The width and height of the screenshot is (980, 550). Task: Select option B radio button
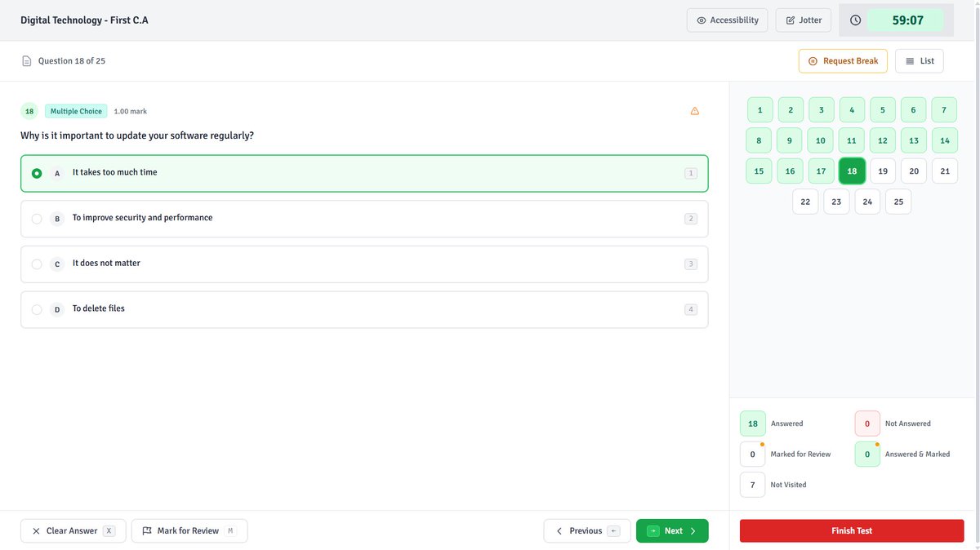[x=37, y=219]
